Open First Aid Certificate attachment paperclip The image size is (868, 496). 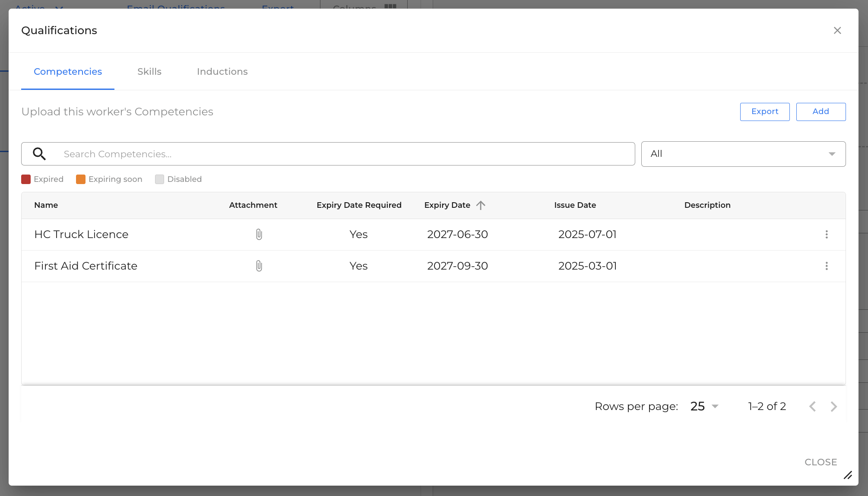[259, 266]
